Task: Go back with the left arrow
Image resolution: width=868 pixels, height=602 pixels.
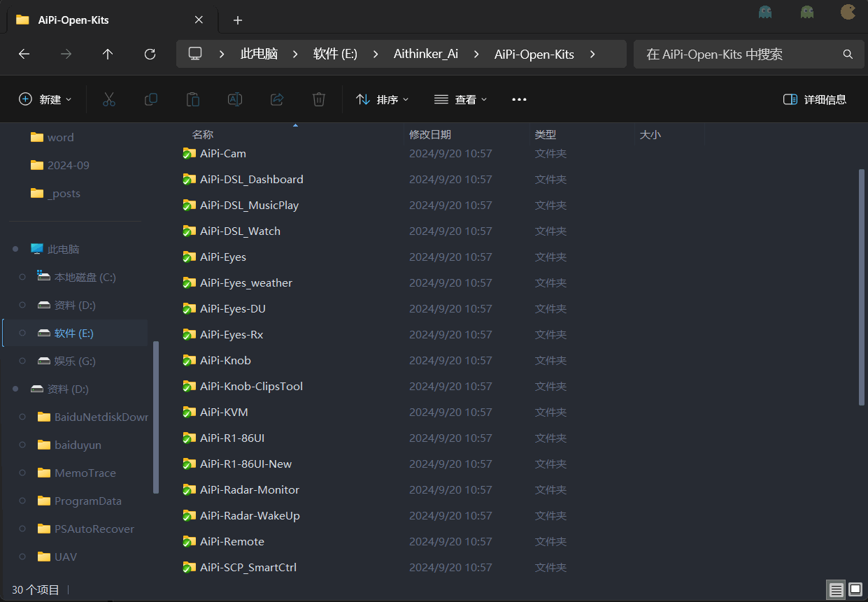Action: coord(24,54)
